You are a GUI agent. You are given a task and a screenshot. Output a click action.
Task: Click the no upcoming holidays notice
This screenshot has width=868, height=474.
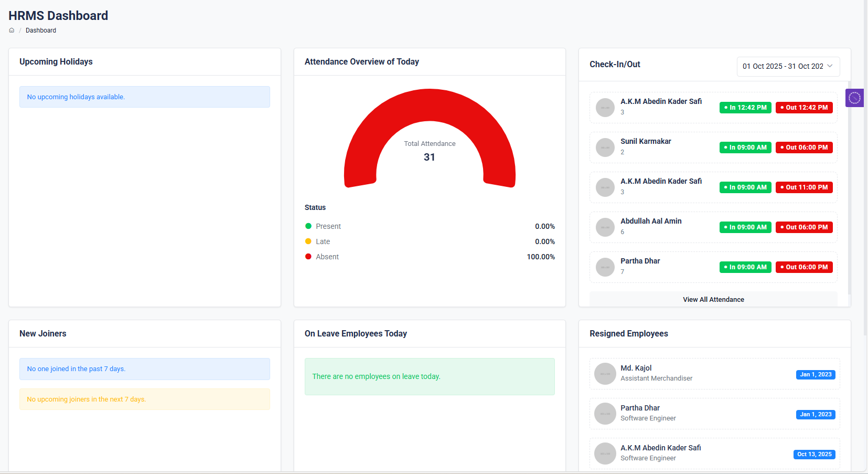click(145, 97)
